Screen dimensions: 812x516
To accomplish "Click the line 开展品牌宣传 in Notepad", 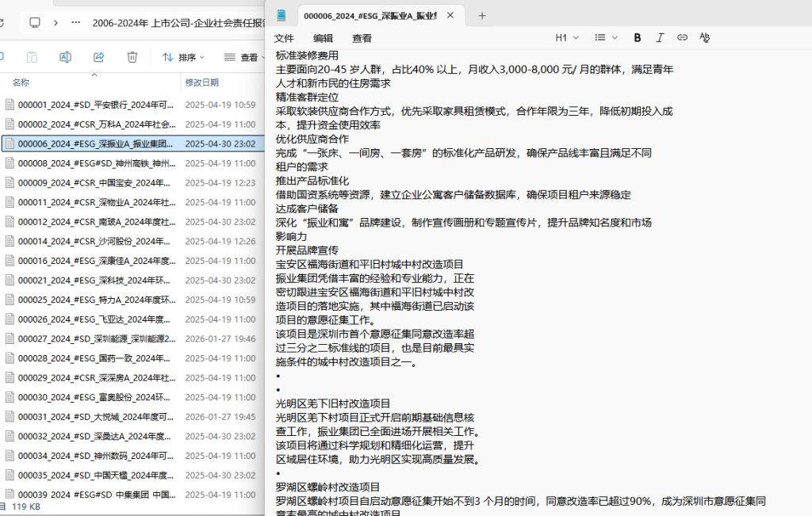I will point(307,250).
